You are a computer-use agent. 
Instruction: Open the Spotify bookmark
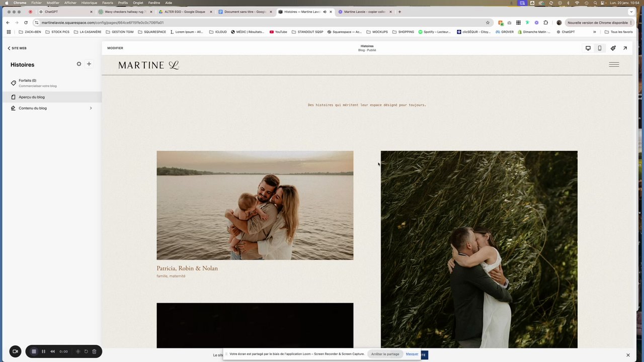coord(434,32)
